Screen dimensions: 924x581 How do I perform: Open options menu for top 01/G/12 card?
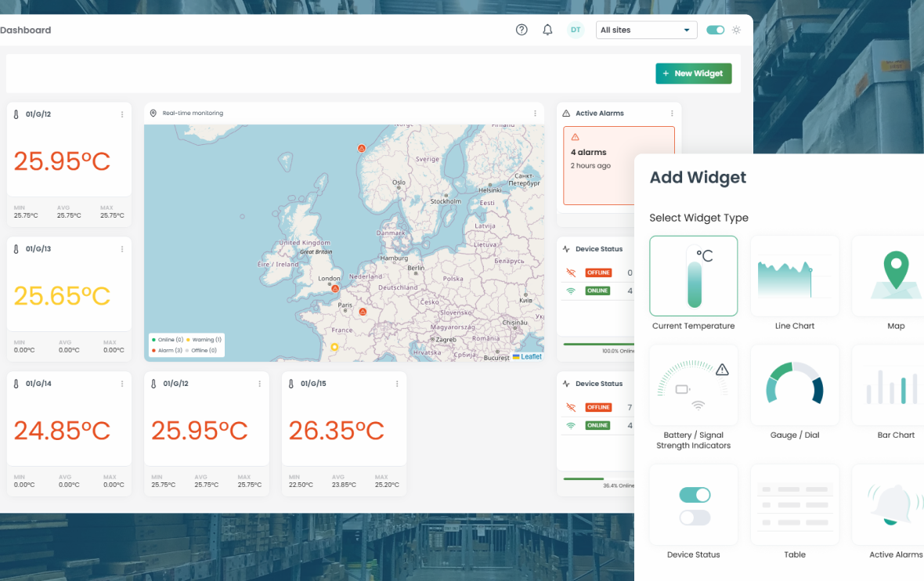pyautogui.click(x=122, y=114)
